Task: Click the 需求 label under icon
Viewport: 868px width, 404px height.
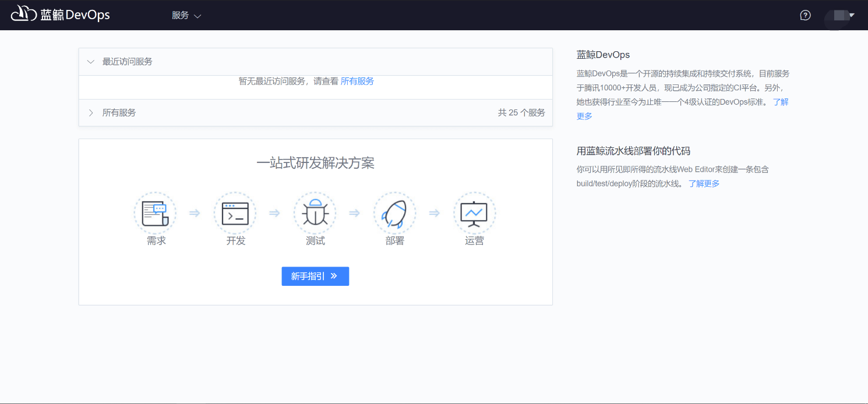Action: tap(156, 241)
